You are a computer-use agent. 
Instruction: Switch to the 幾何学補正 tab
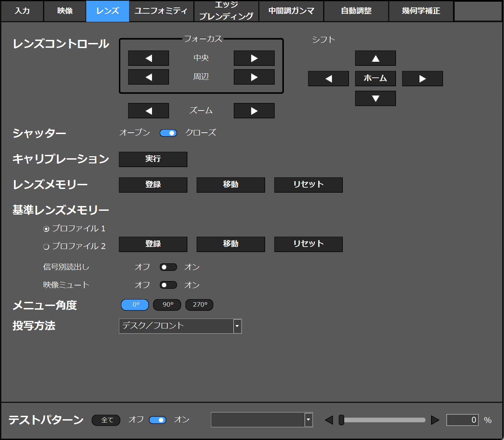421,11
